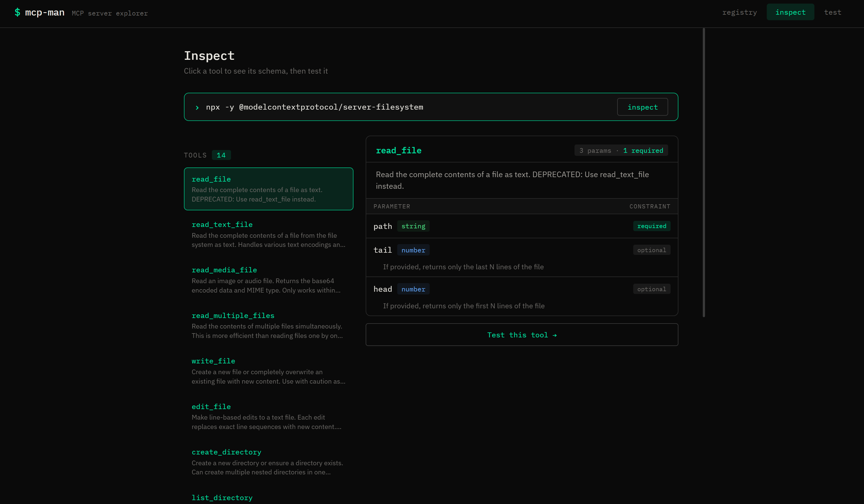Switch to the inspect tab
This screenshot has height=504, width=864.
(x=790, y=12)
